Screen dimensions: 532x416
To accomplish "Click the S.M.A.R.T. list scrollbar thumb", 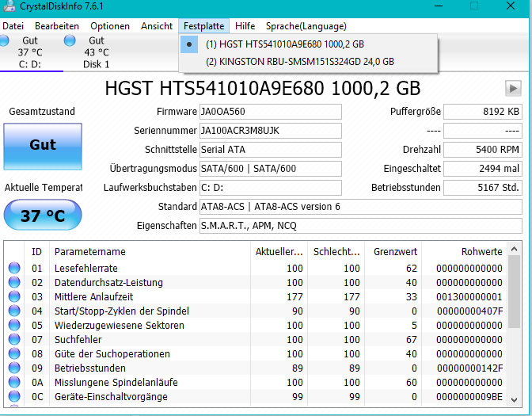I will coord(514,292).
